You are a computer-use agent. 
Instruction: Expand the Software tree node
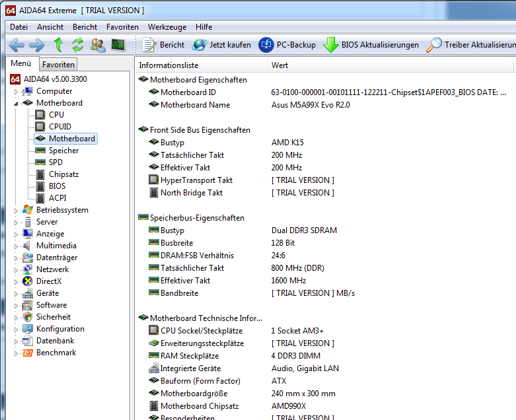point(16,306)
